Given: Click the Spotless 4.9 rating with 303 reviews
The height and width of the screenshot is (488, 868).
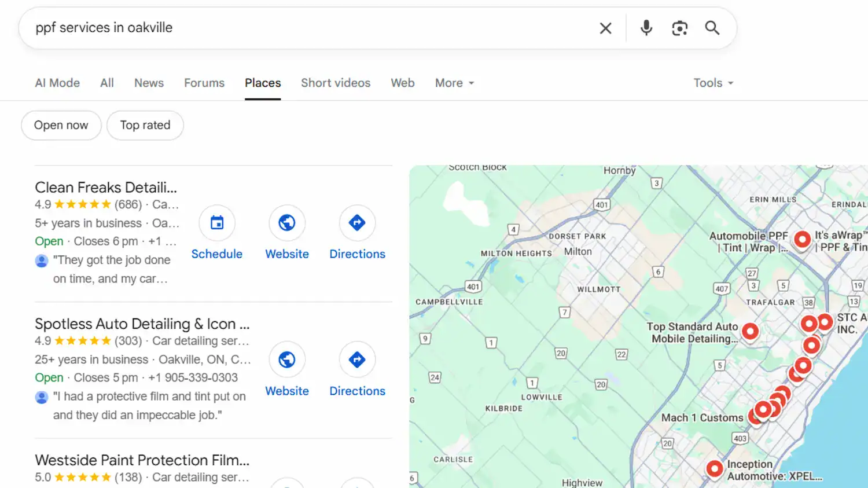Looking at the screenshot, I should [88, 341].
